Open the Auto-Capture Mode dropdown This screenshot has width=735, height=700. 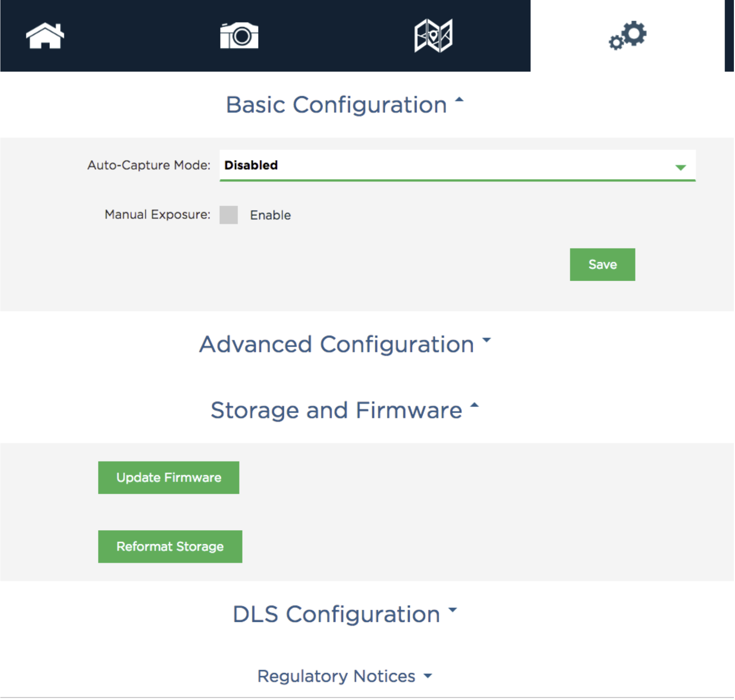pos(458,166)
